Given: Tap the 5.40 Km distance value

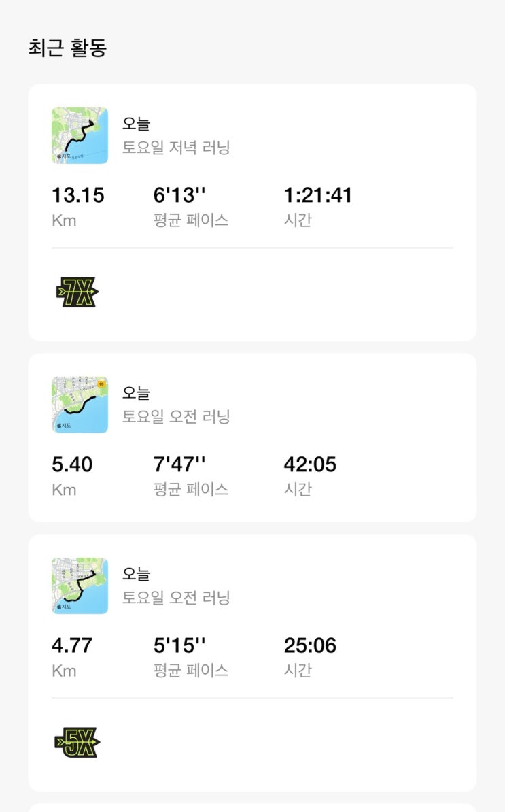Looking at the screenshot, I should [72, 465].
